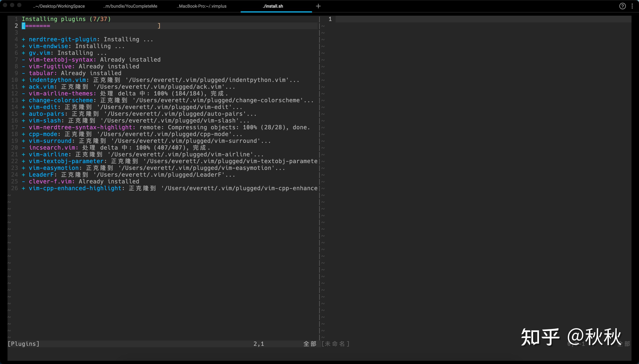Click the ack.vim cloning line
Screen dimensions: 639x364
coord(128,87)
